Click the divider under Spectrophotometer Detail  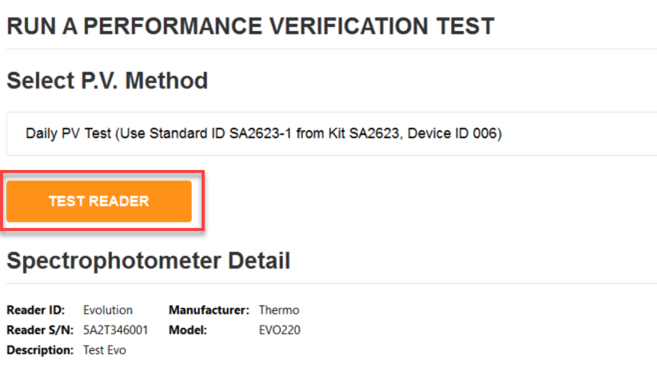pos(331,284)
